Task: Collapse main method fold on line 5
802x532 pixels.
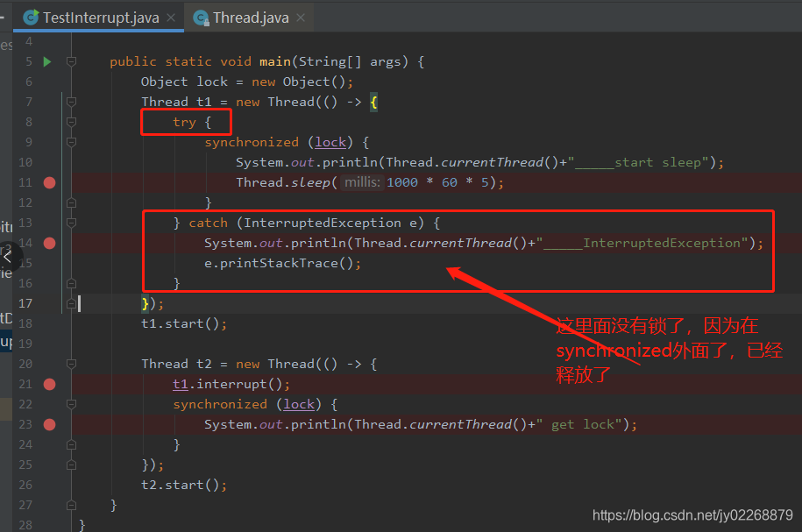Action: pos(72,62)
